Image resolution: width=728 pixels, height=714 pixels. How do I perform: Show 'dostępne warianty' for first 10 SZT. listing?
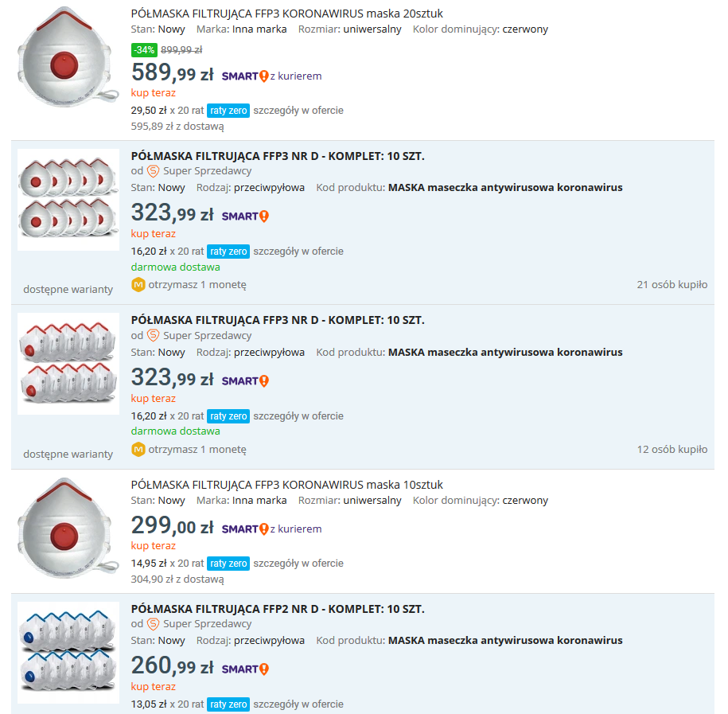tap(68, 289)
